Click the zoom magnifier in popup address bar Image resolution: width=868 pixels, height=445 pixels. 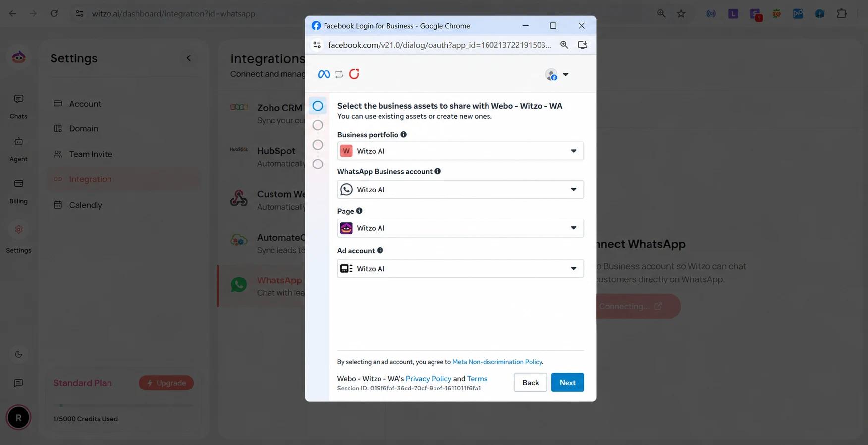(x=564, y=45)
